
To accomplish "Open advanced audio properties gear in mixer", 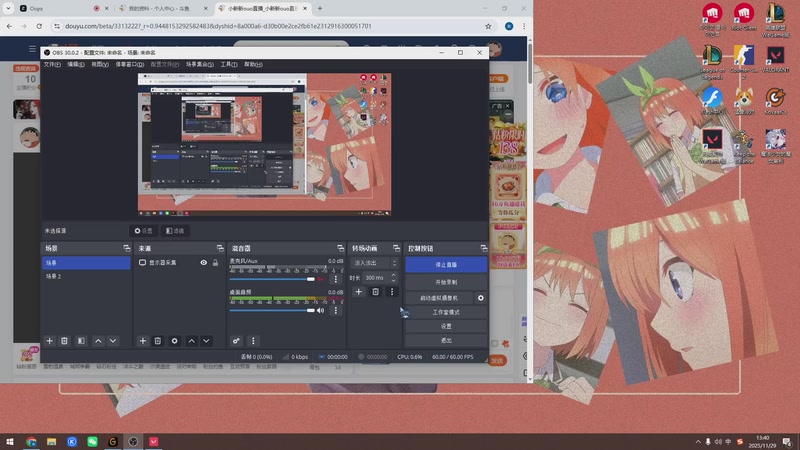I will [236, 341].
